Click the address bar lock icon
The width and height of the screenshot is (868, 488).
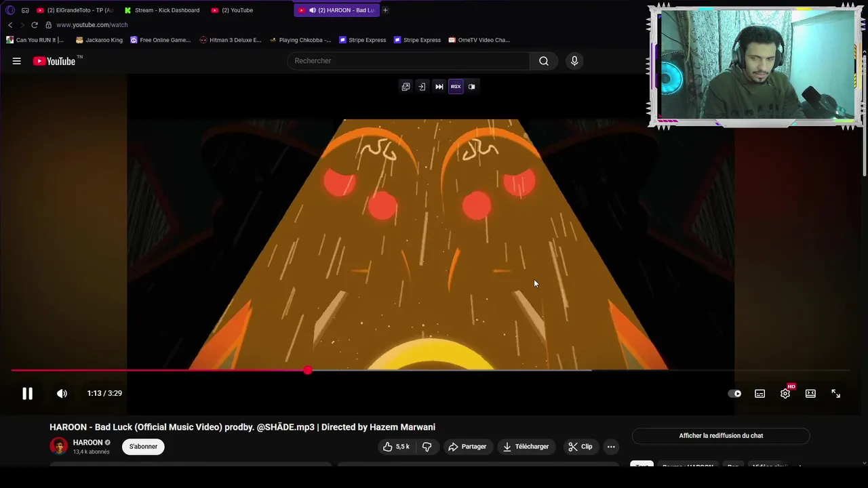pos(48,25)
